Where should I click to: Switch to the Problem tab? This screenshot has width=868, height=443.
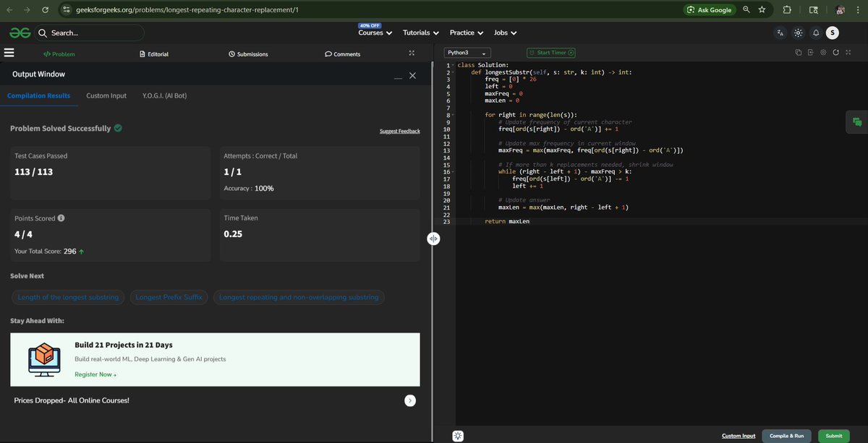pyautogui.click(x=59, y=54)
